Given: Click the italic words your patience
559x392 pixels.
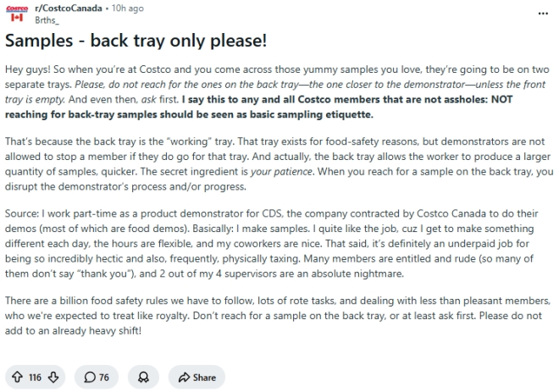Looking at the screenshot, I should (281, 171).
